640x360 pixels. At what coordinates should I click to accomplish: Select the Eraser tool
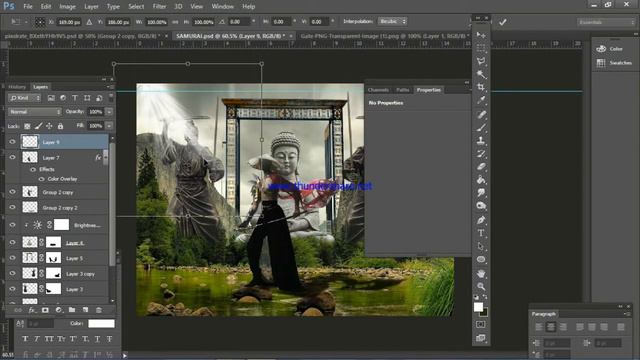click(481, 167)
